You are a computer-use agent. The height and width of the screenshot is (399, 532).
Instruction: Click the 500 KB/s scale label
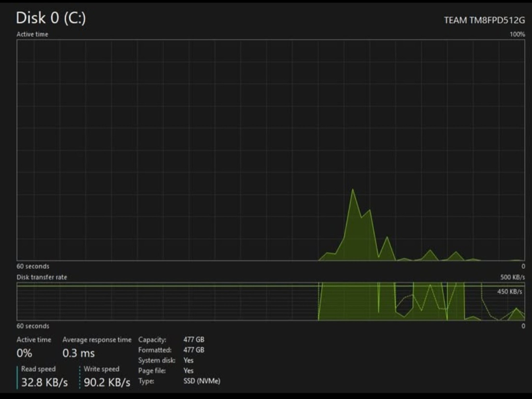513,277
